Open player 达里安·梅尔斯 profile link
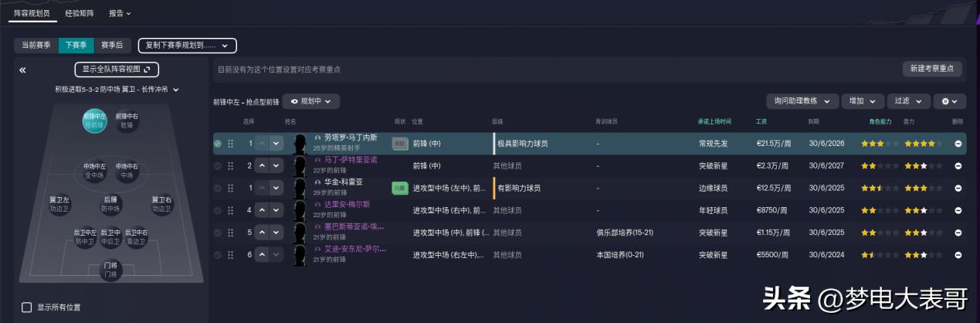This screenshot has width=980, height=323. (348, 204)
